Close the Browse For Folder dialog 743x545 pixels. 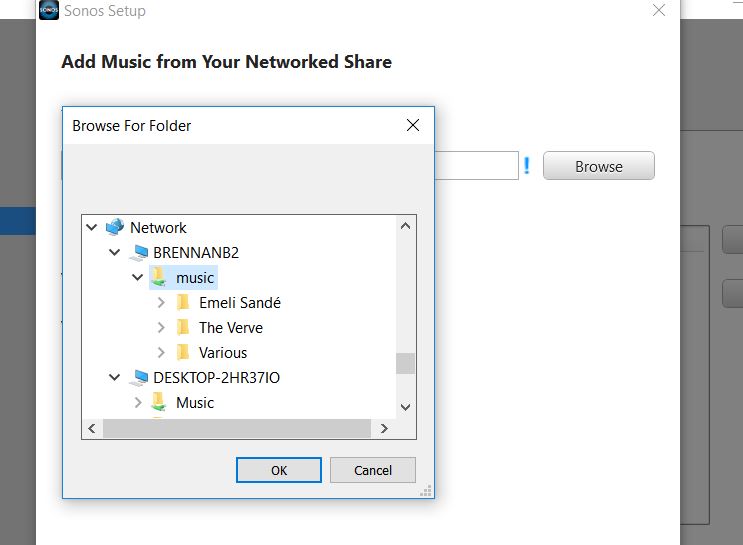[413, 125]
